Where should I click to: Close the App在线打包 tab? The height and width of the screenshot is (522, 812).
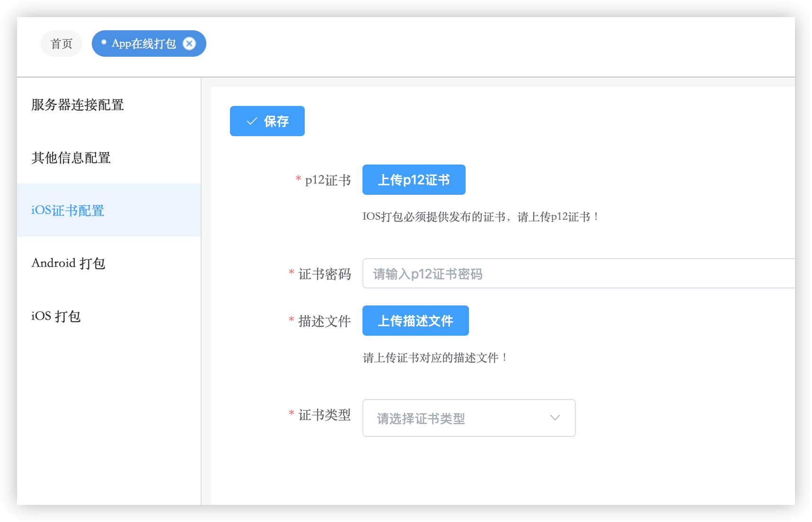pos(189,43)
